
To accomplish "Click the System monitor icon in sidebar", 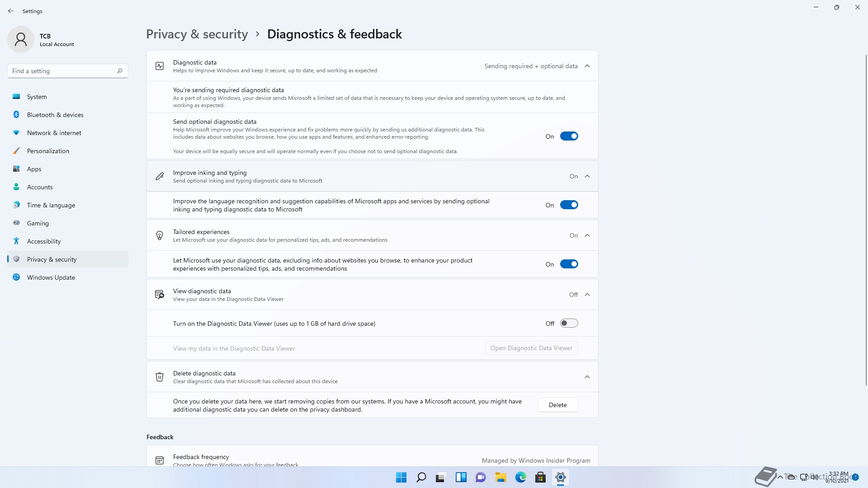I will 16,97.
